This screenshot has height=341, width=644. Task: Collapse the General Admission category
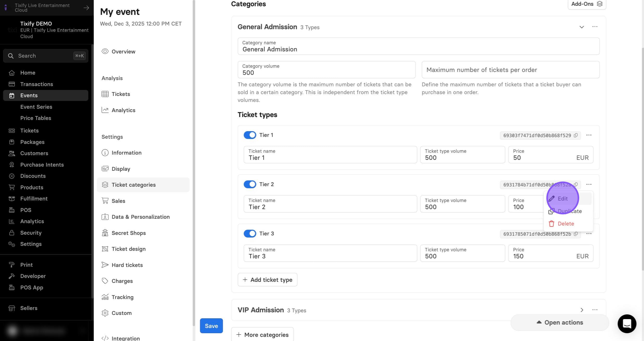582,27
